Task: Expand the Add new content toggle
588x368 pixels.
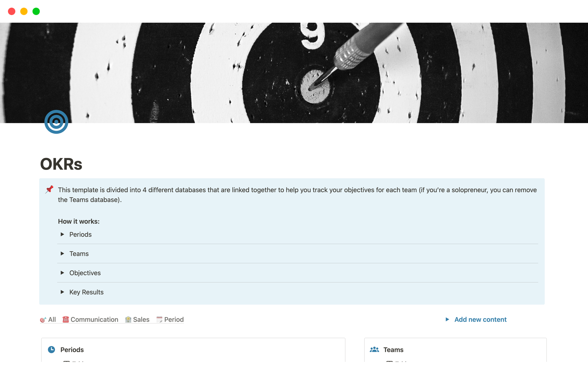Action: click(447, 320)
